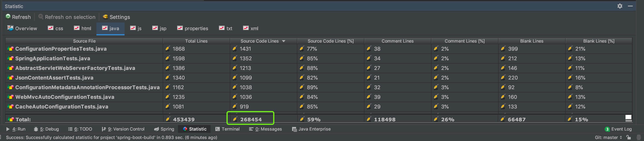Screen dimensions: 644x141
Task: Click Refresh on selection magnifier icon
Action: (41, 16)
